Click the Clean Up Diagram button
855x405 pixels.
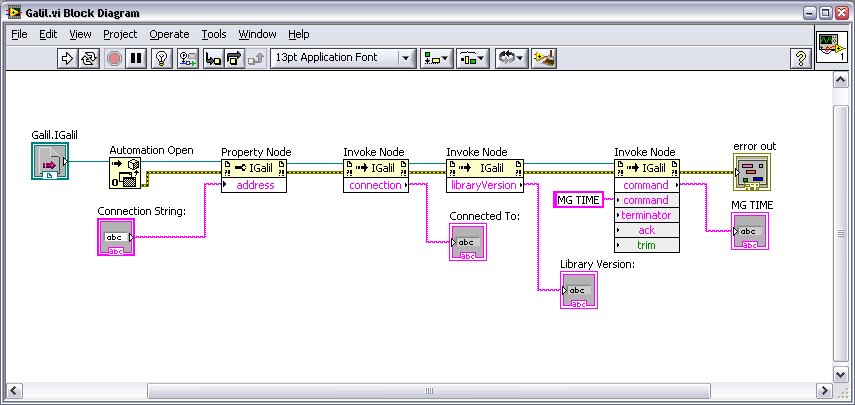click(544, 58)
